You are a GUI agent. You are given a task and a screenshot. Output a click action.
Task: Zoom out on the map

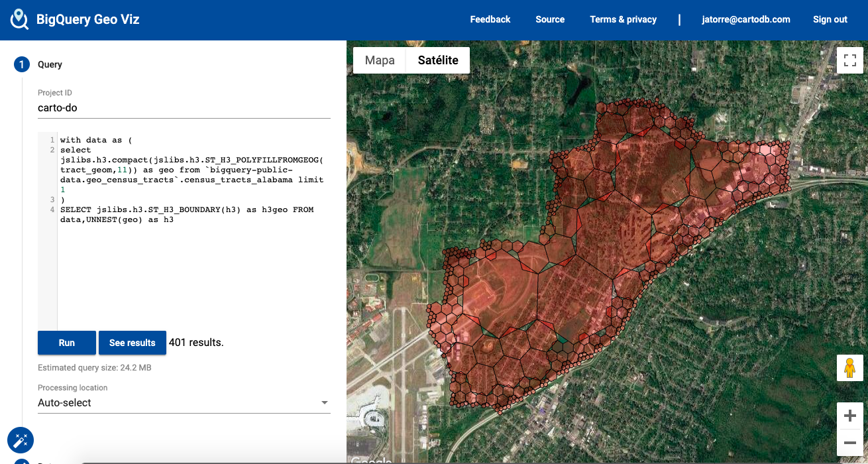pyautogui.click(x=850, y=443)
